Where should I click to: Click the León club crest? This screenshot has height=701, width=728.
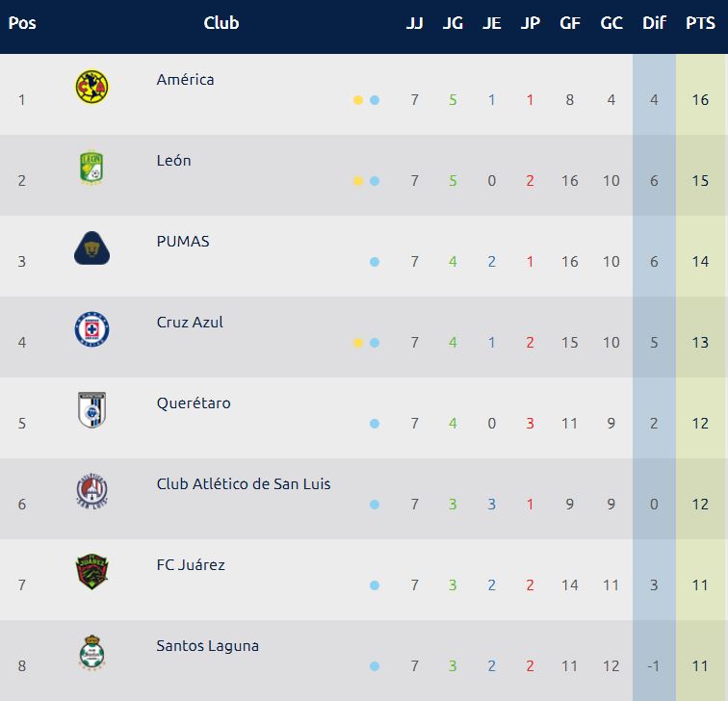[91, 168]
